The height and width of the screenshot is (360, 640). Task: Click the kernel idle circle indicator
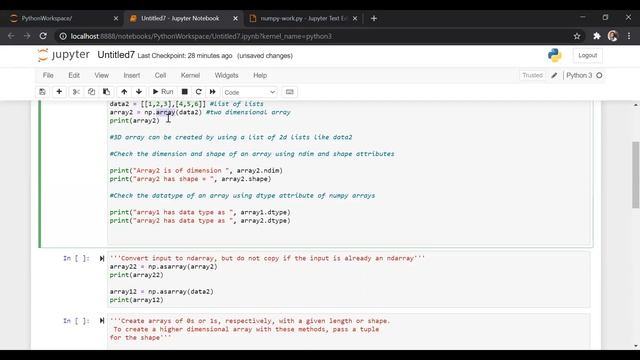[599, 76]
